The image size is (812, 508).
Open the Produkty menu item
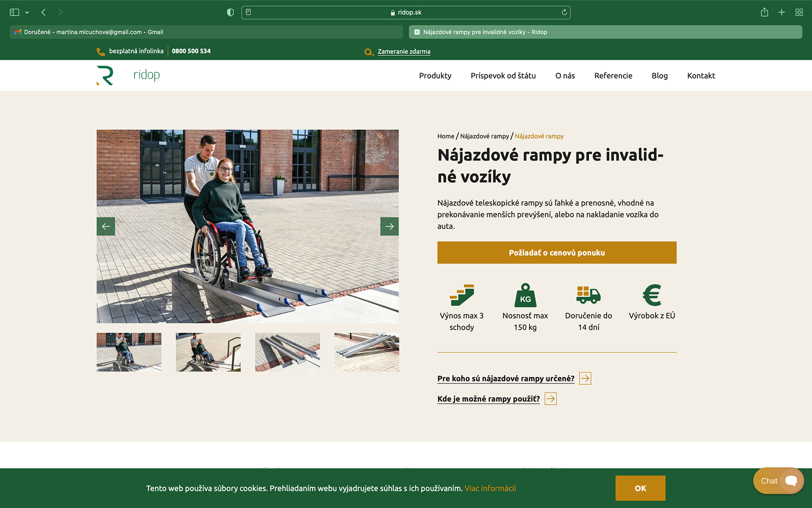(435, 76)
